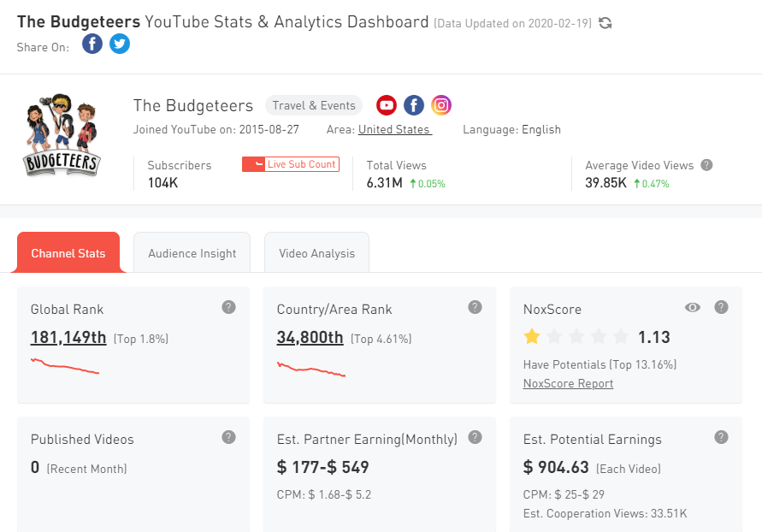The image size is (762, 532).
Task: Click 'Est. Cooperation Views: 33.51K' text
Action: tap(605, 513)
